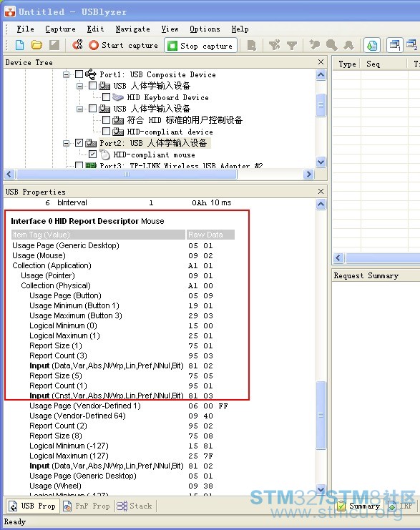Check the box for second USB 人体学输入设备 under Port1

point(92,109)
